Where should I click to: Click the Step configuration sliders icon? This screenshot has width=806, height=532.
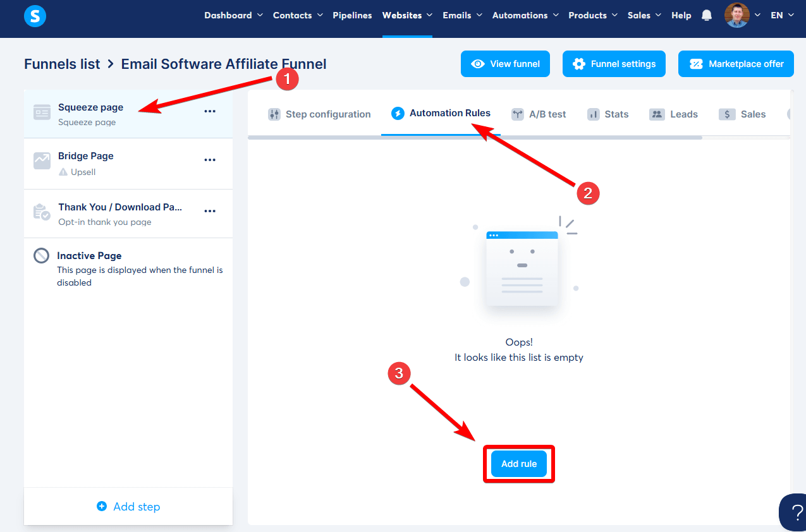(274, 114)
